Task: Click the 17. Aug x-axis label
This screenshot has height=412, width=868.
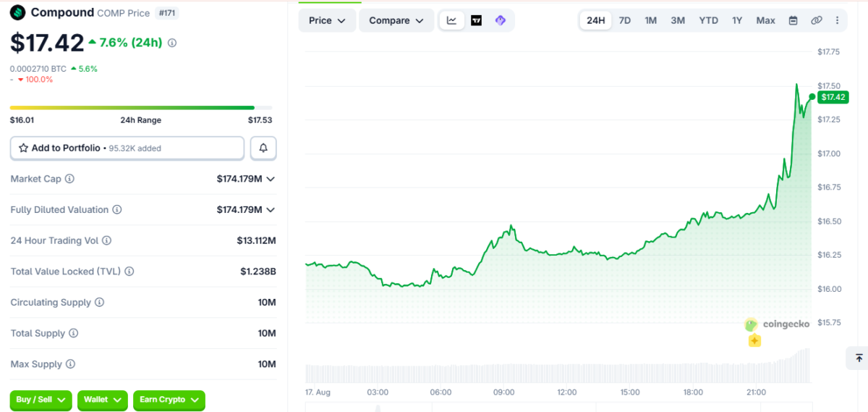Action: tap(318, 392)
